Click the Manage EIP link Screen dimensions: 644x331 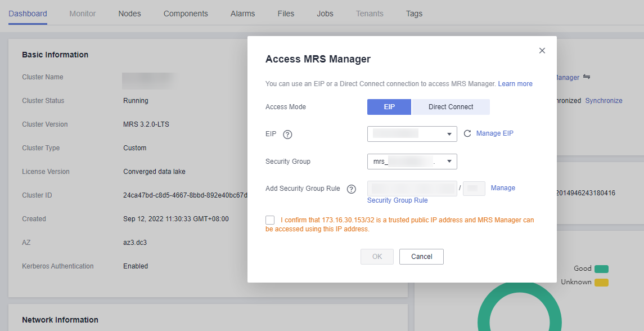click(494, 133)
